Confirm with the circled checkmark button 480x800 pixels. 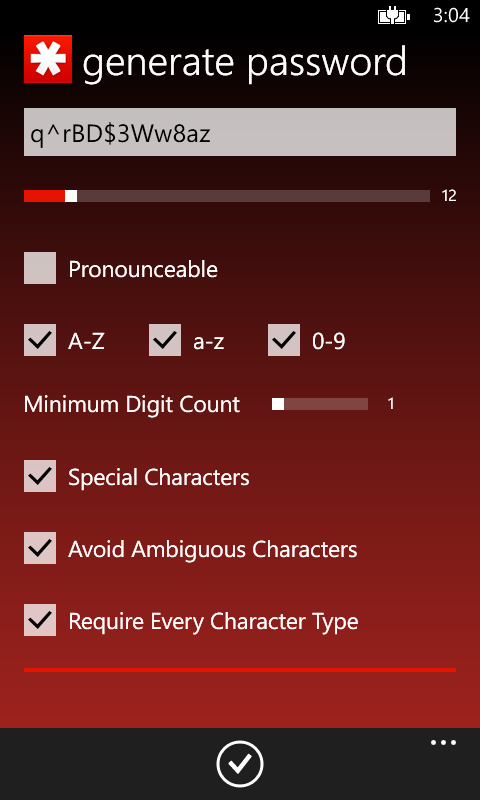[x=240, y=764]
